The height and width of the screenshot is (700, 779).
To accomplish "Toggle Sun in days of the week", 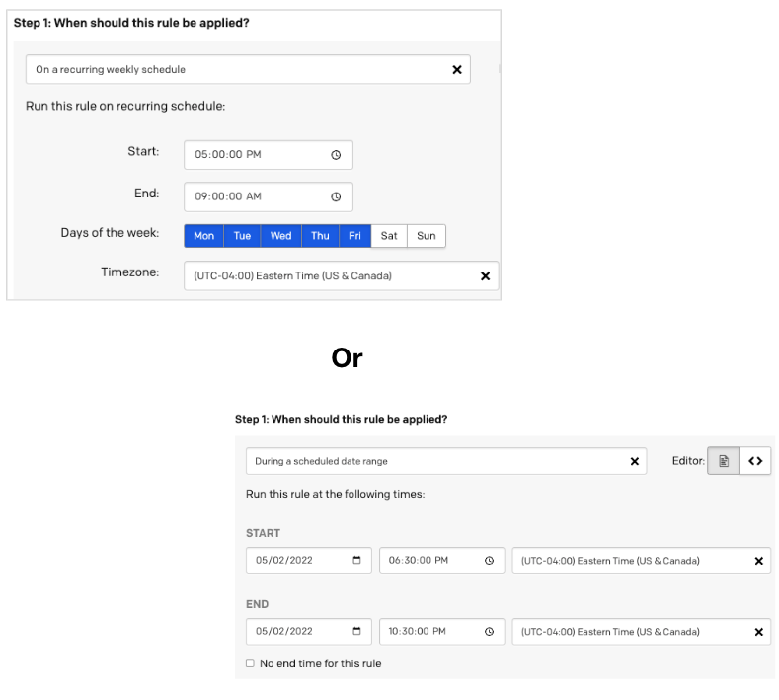I will coord(426,236).
